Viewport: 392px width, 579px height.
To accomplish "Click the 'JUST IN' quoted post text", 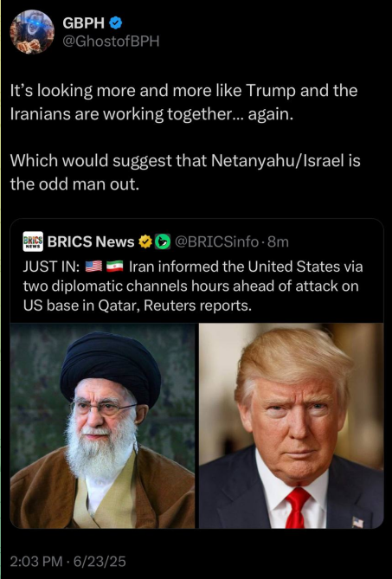I will click(x=193, y=286).
